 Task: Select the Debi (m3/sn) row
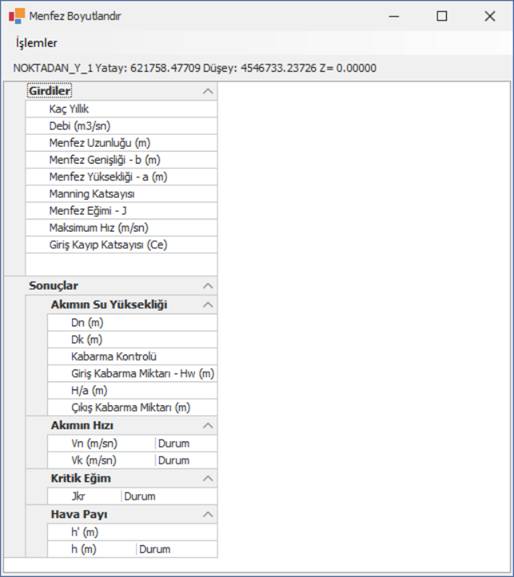click(121, 126)
